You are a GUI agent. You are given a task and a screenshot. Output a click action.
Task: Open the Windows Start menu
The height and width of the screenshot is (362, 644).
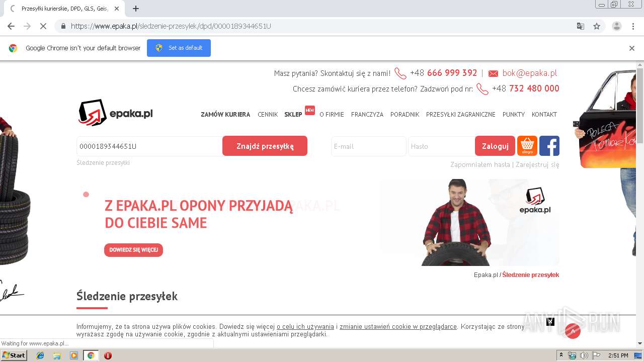14,355
